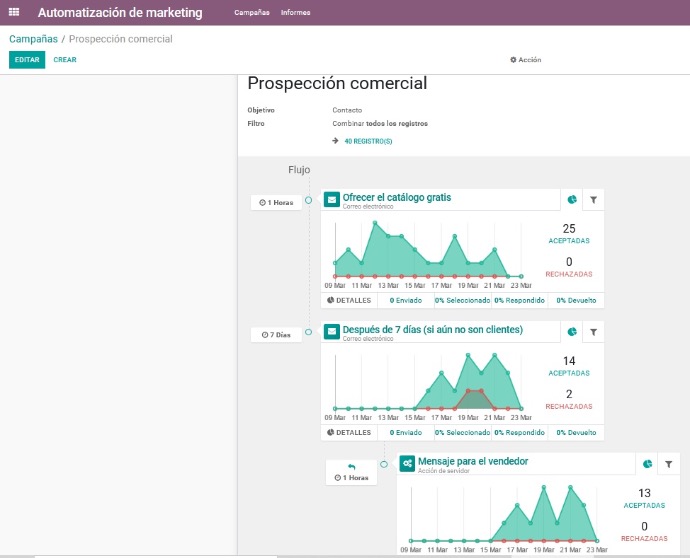Open Ofrecer el catálogo gratis activity title
Viewport: 690px width, 558px height.
[x=397, y=197]
